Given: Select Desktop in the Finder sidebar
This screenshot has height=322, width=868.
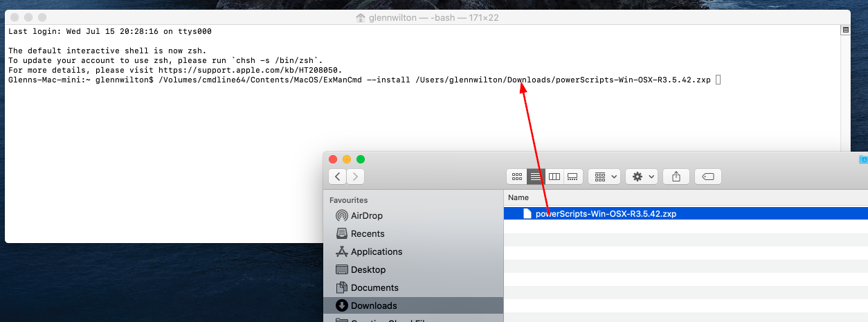Looking at the screenshot, I should click(x=368, y=269).
